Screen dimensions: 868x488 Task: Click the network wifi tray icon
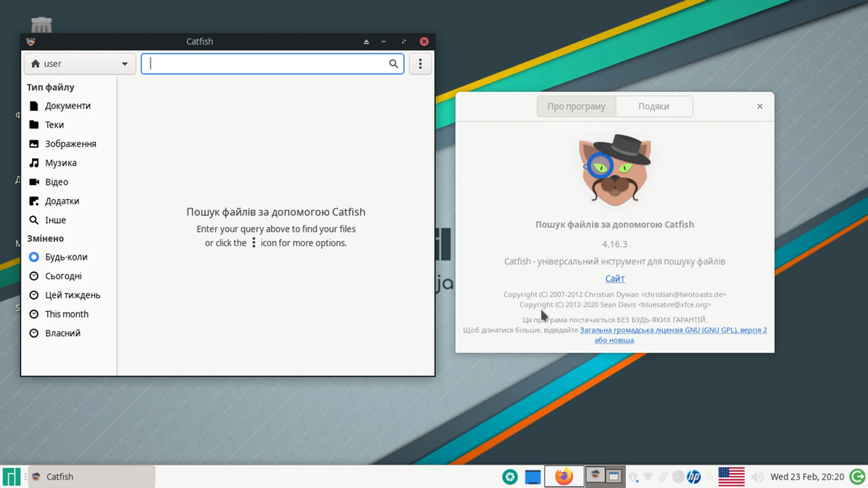(x=648, y=477)
